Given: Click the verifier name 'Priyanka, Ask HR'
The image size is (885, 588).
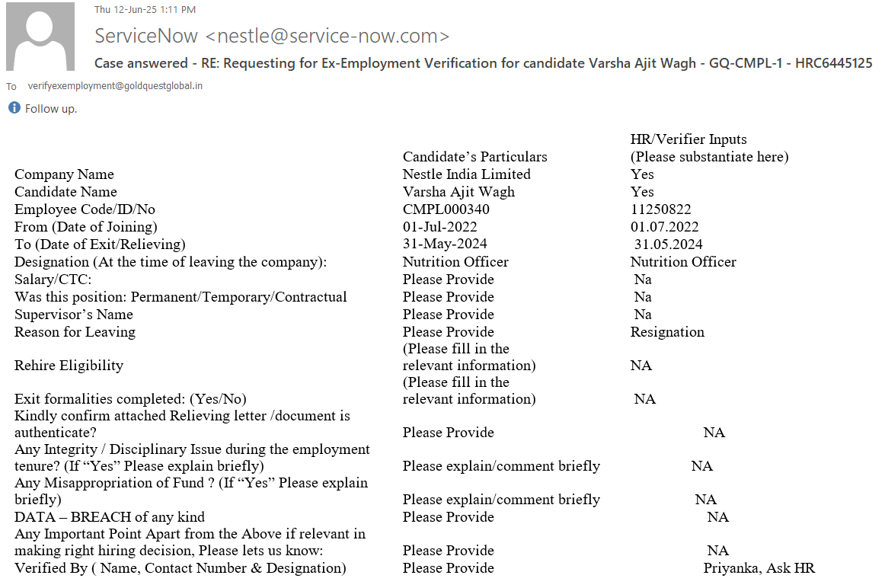Looking at the screenshot, I should tap(759, 568).
